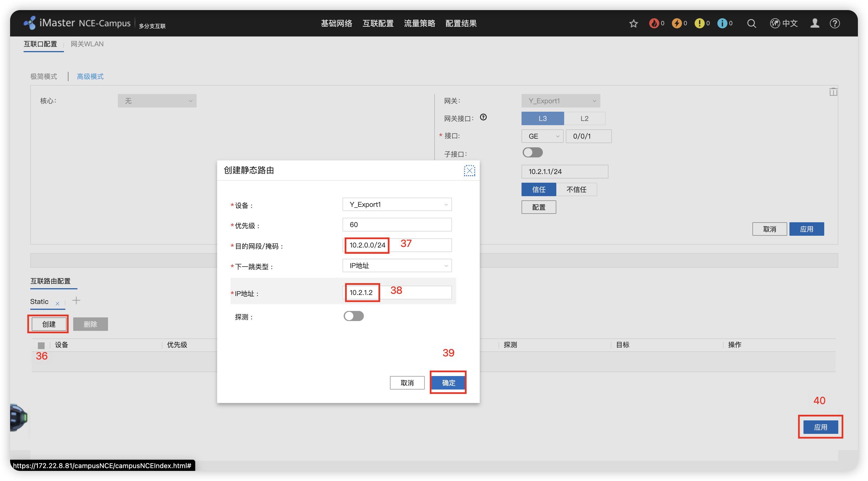Click the search magnifier icon

point(751,23)
